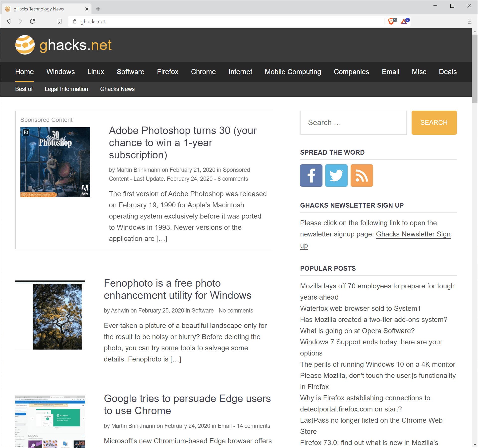Open the Firefox news section
478x448 pixels.
(167, 72)
